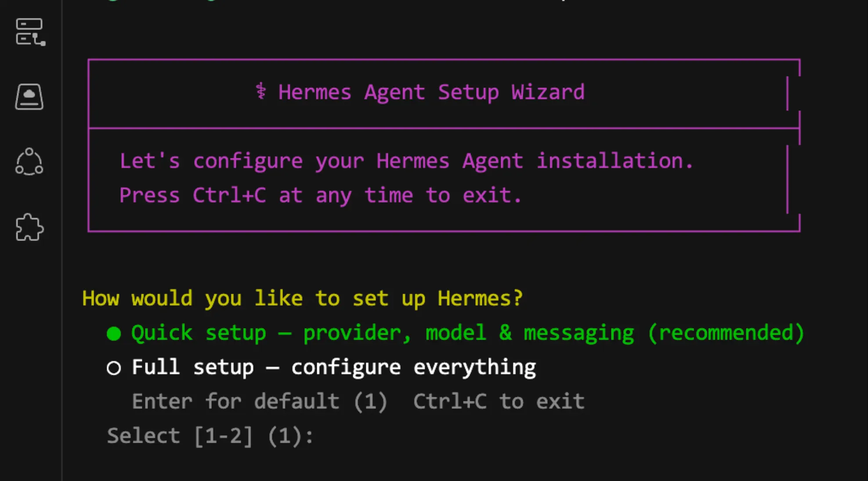Click the 'Press Ctrl+C at any time' line
Screen dimensions: 868x481
point(320,195)
